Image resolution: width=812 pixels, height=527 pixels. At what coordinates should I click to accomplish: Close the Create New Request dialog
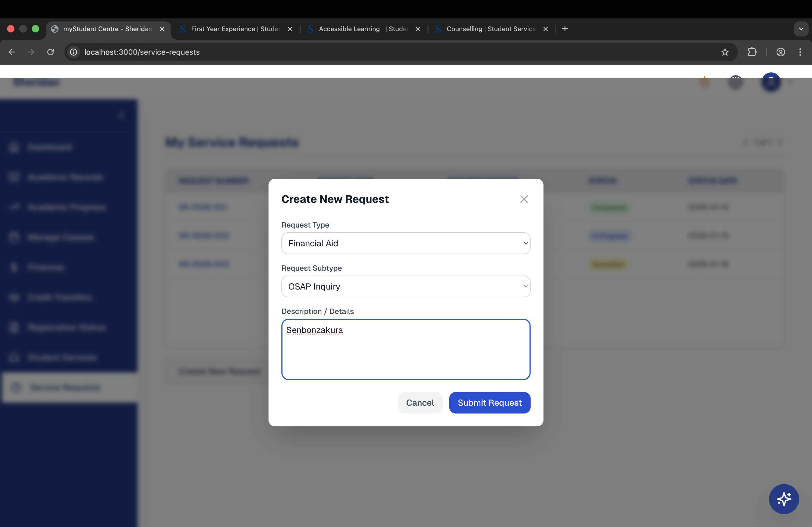tap(524, 199)
